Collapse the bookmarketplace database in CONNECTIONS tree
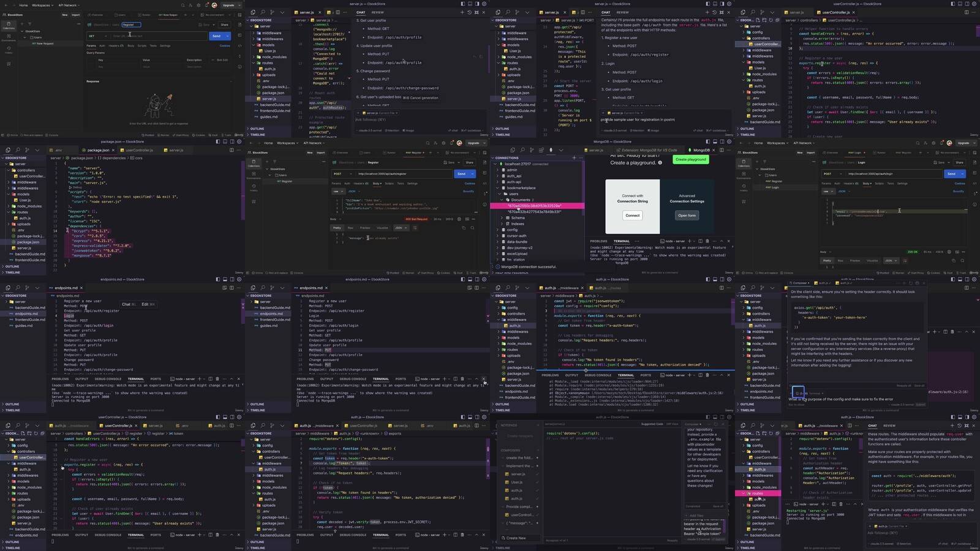The width and height of the screenshot is (980, 551). tap(498, 188)
